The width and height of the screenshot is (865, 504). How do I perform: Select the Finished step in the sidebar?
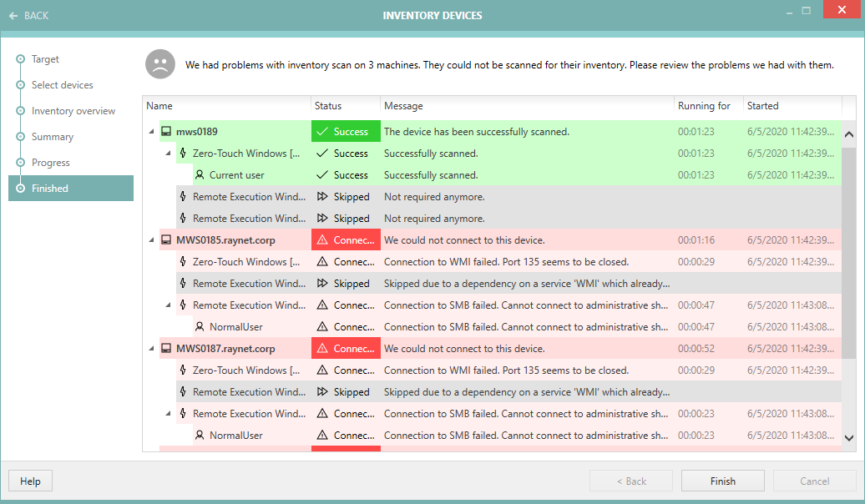[x=50, y=189]
